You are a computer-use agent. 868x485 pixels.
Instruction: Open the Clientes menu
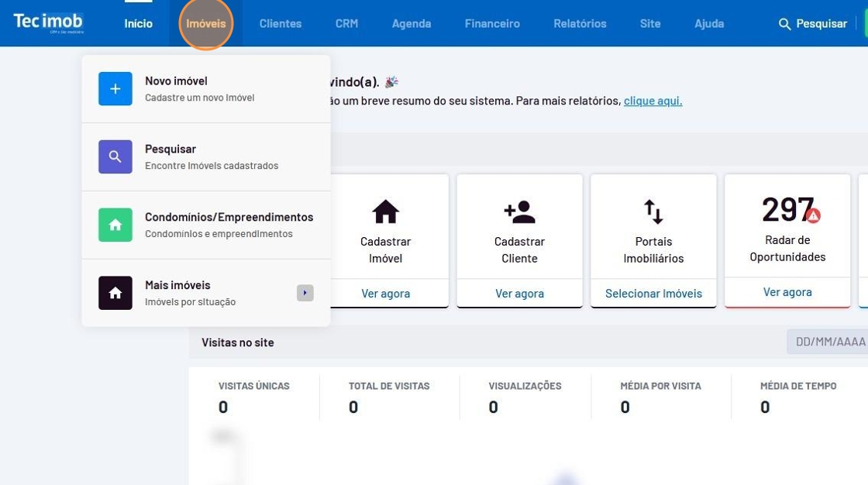coord(281,23)
